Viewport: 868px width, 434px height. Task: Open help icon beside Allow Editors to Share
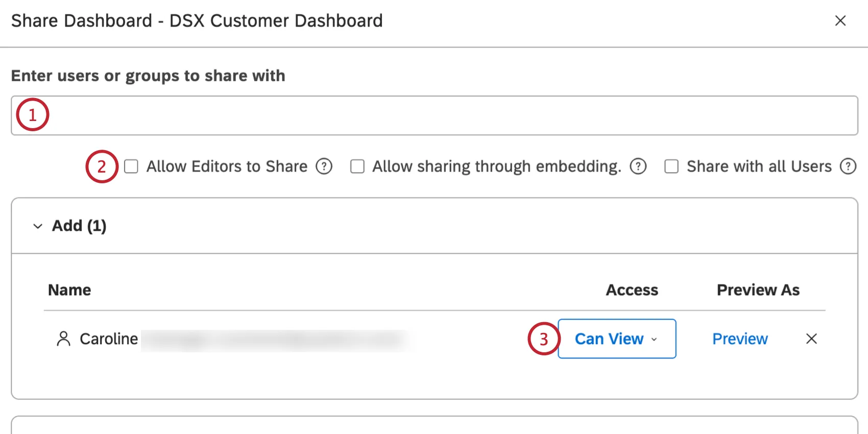pos(324,166)
